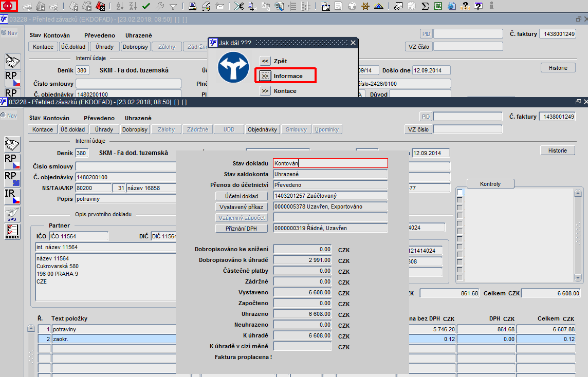
Task: Click Historie button in background window
Action: coord(558,68)
